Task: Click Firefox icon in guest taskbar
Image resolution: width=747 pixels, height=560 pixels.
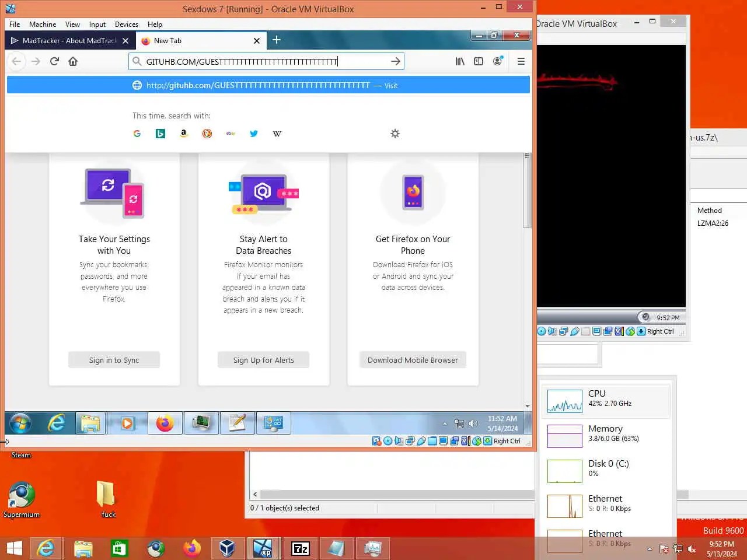Action: click(165, 423)
